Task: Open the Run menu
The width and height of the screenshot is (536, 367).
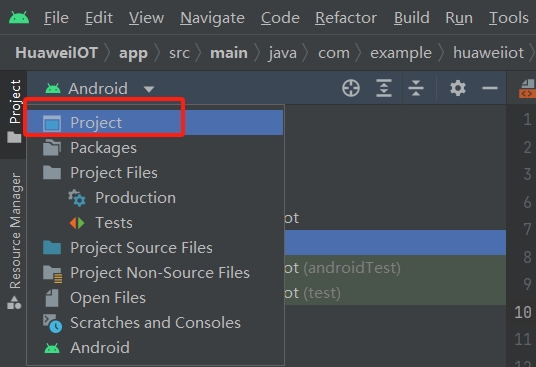Action: tap(459, 18)
